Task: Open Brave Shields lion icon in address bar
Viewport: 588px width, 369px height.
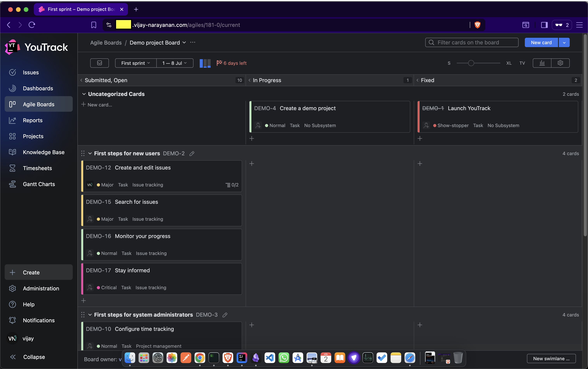Action: (x=477, y=25)
